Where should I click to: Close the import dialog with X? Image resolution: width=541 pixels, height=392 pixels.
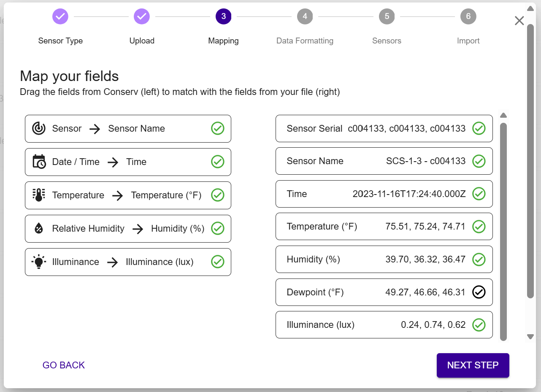[x=519, y=20]
